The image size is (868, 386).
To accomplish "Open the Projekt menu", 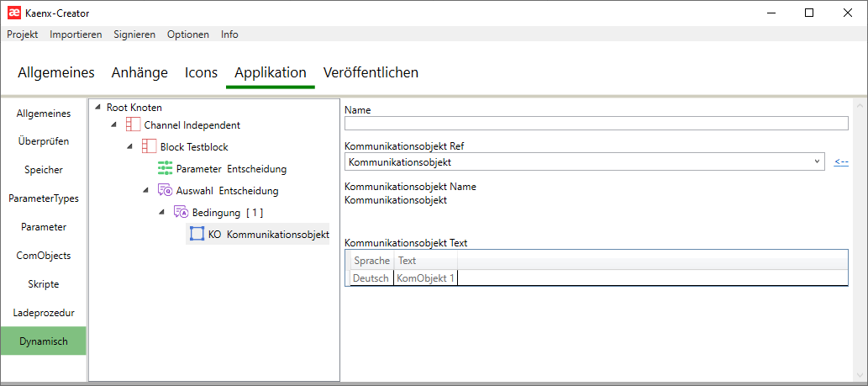I will [x=23, y=34].
